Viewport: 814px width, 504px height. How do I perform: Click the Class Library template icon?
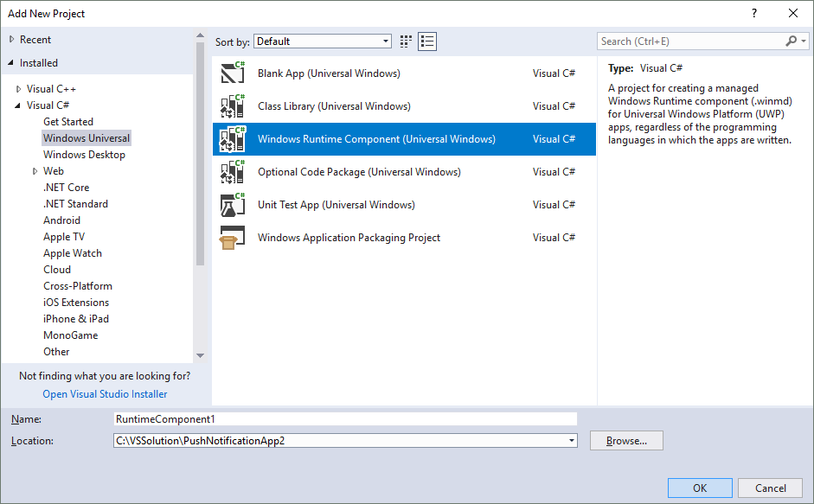tap(233, 106)
